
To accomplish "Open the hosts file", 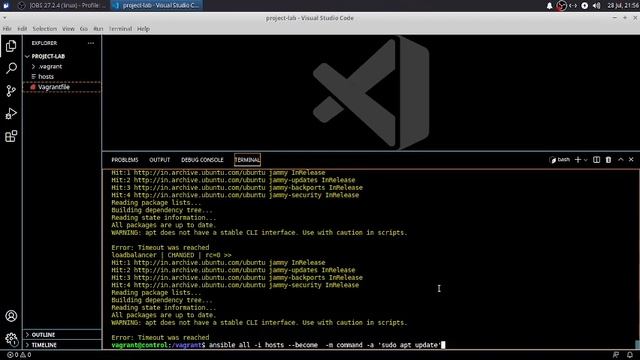I will tap(62, 77).
